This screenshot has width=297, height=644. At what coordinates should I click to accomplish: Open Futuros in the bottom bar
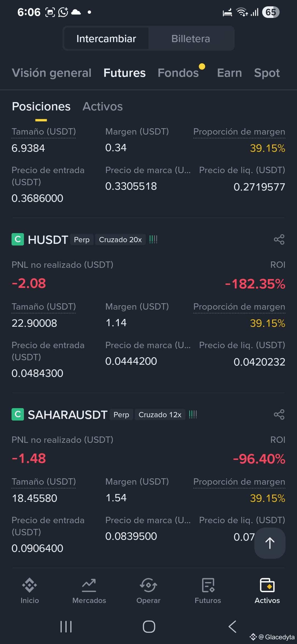[x=208, y=591]
